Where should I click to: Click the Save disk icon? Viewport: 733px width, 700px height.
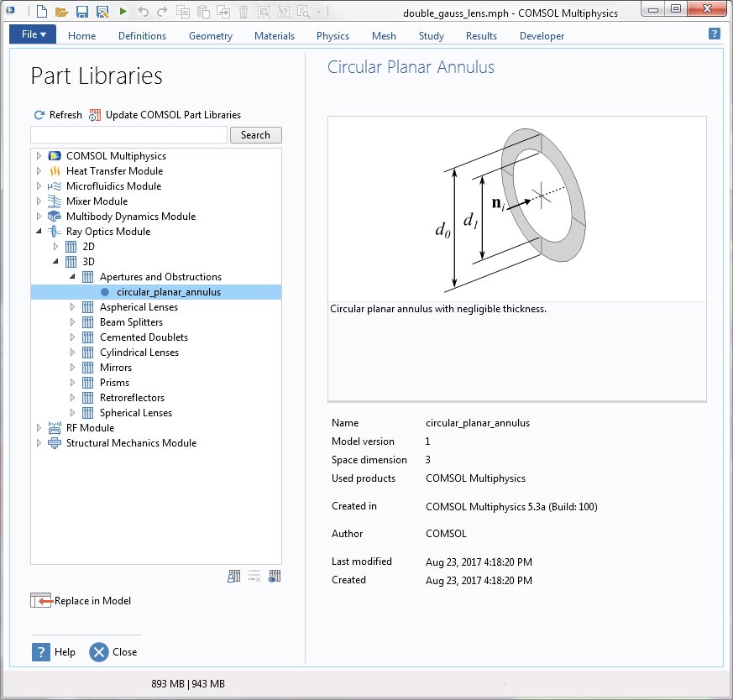pos(82,12)
